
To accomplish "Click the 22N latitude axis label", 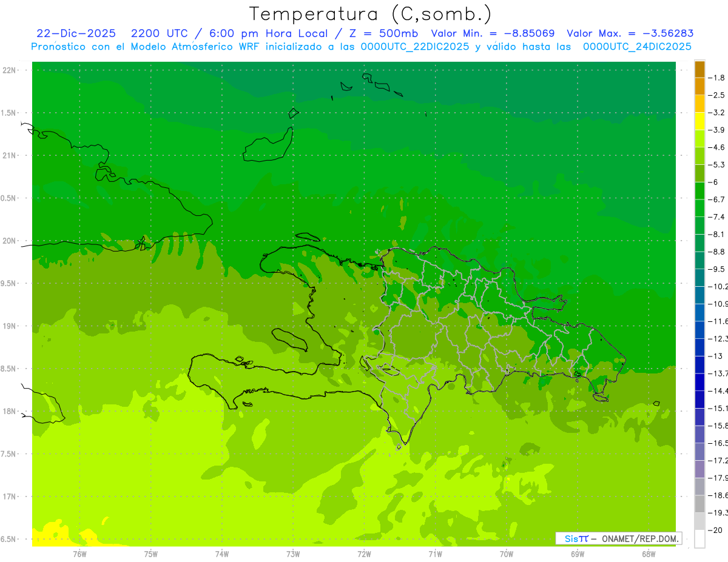I will (x=10, y=70).
